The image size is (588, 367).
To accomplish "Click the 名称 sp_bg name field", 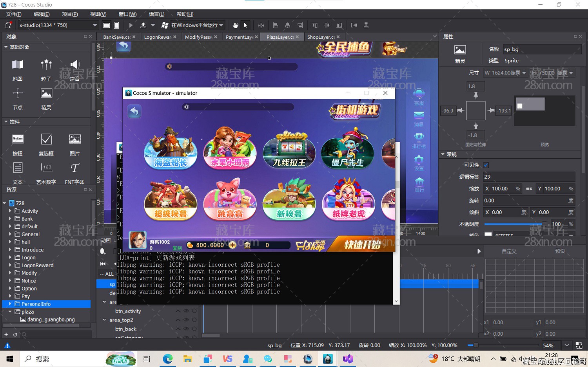I will pyautogui.click(x=542, y=49).
